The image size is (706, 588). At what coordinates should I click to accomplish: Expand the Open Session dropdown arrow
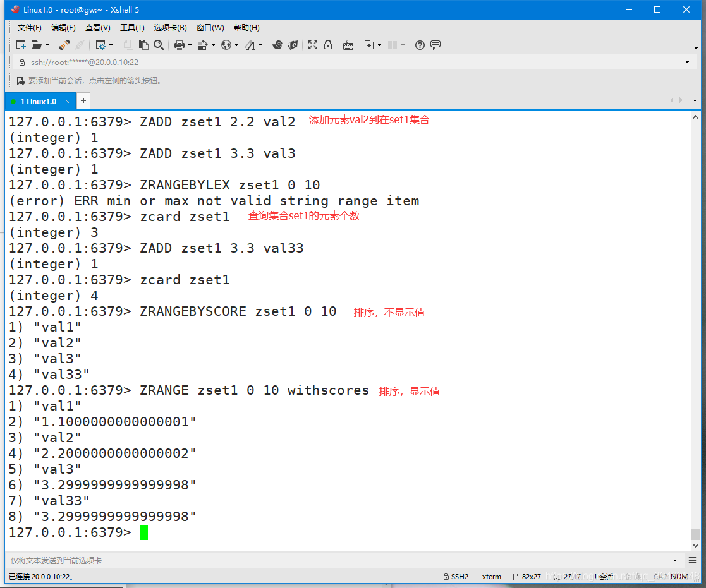pyautogui.click(x=47, y=45)
